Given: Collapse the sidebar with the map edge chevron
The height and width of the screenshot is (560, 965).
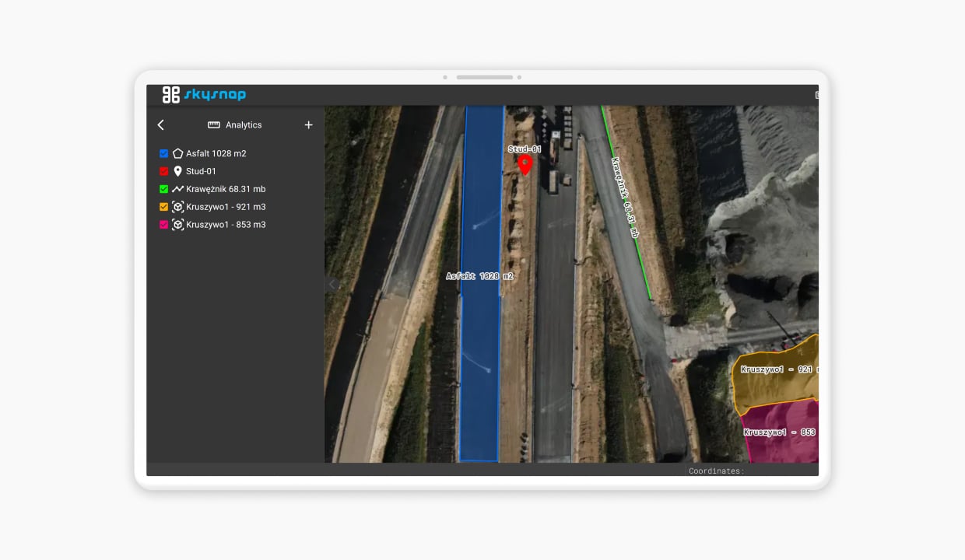Looking at the screenshot, I should pyautogui.click(x=332, y=285).
